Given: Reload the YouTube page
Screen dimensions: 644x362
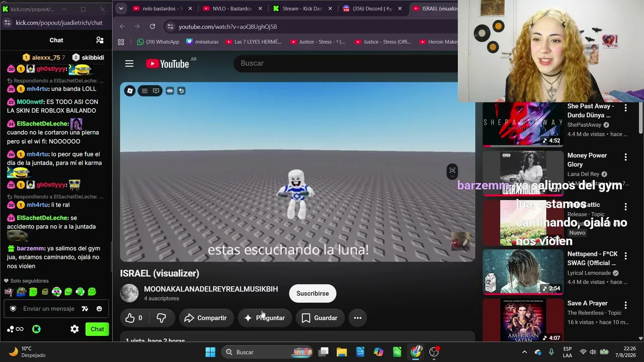Looking at the screenshot, I should [152, 27].
